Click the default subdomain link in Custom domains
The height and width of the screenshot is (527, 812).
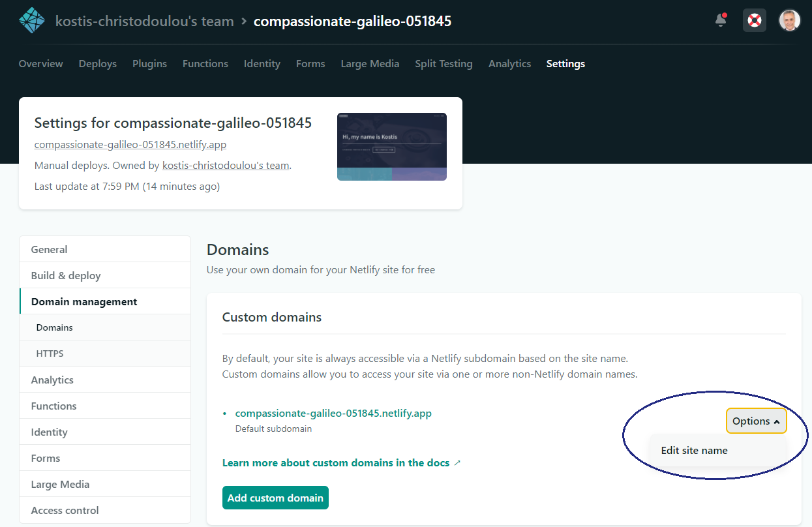(x=333, y=414)
